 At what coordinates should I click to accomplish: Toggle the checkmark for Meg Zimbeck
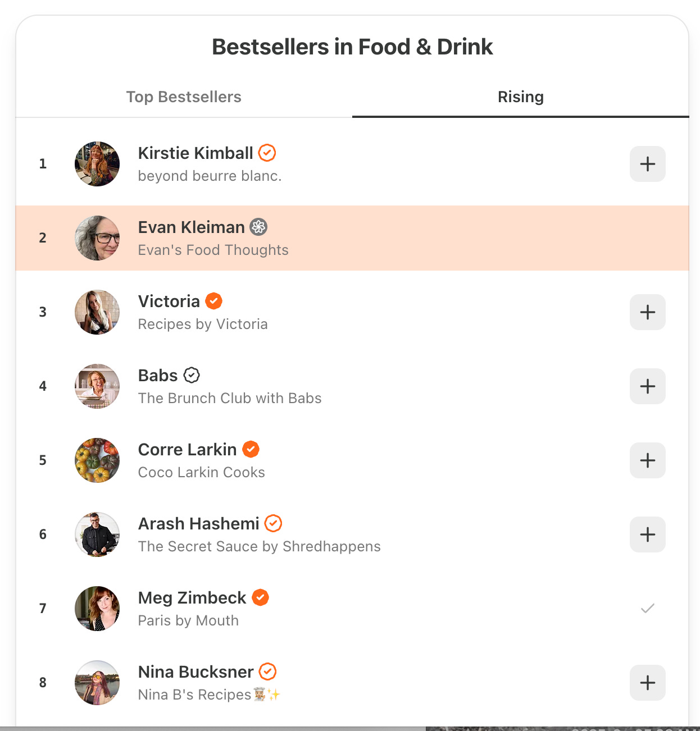coord(647,609)
